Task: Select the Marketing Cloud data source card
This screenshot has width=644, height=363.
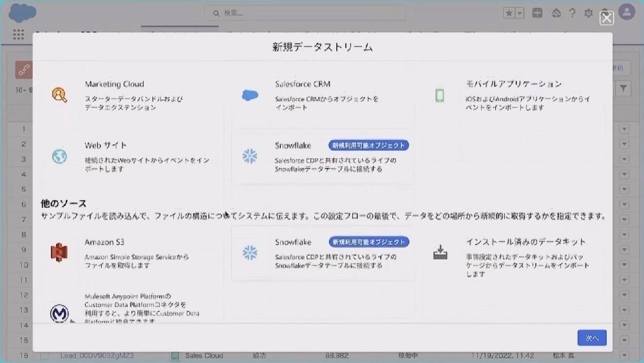Action: tap(132, 96)
